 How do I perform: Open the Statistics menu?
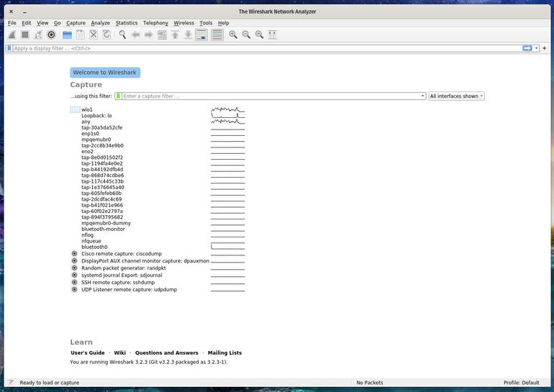click(x=127, y=23)
